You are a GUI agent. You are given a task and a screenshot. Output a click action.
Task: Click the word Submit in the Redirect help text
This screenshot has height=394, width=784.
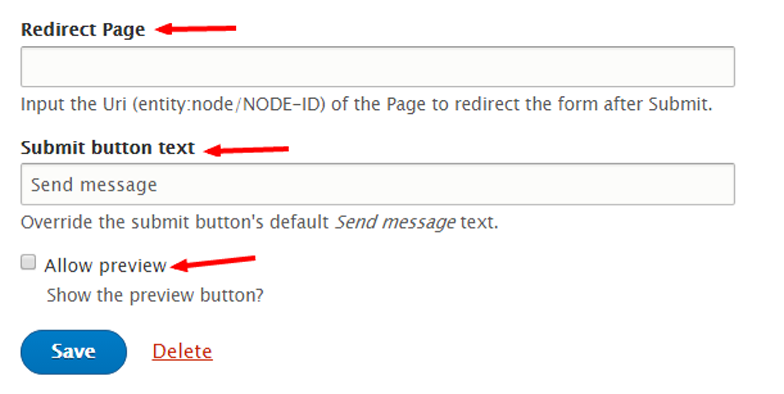[680, 104]
